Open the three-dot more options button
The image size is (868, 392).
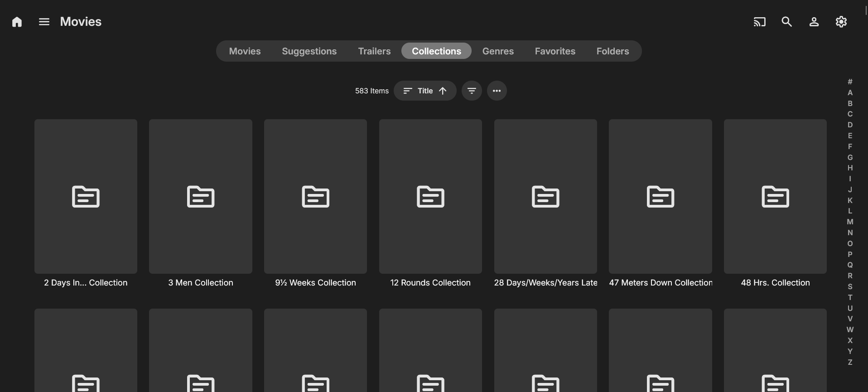coord(497,91)
